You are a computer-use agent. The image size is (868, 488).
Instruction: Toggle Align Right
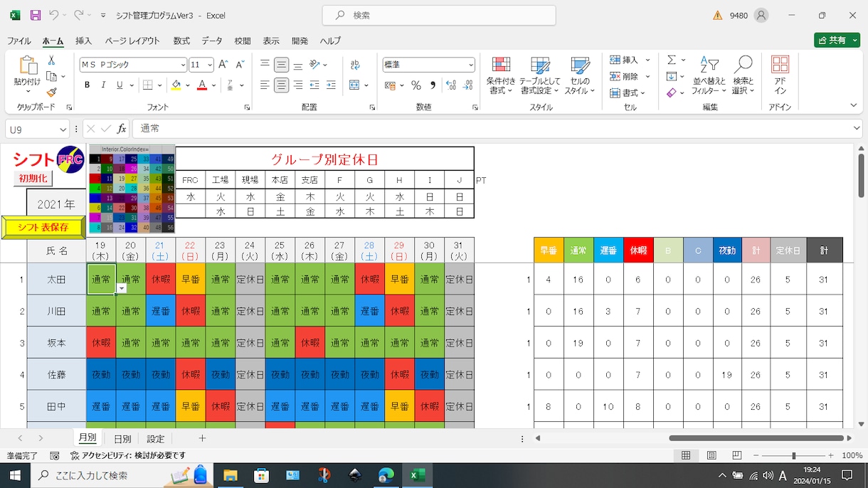pyautogui.click(x=298, y=85)
